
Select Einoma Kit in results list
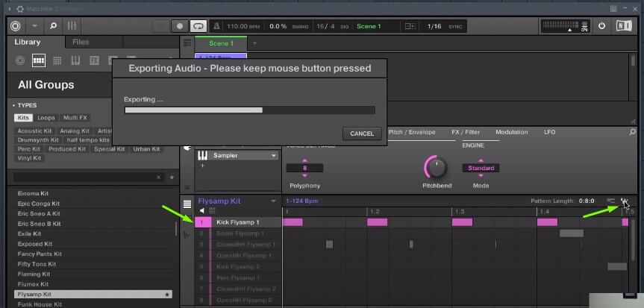click(93, 193)
